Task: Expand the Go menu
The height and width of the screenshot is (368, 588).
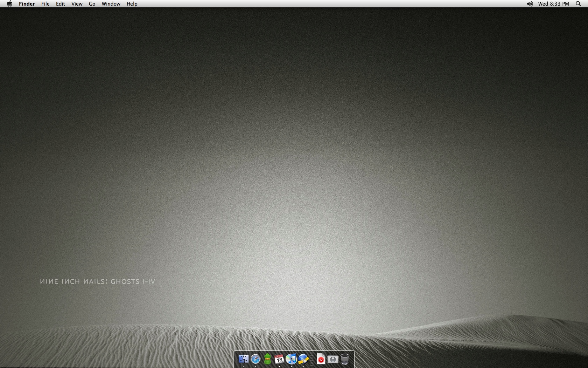Action: coord(92,4)
